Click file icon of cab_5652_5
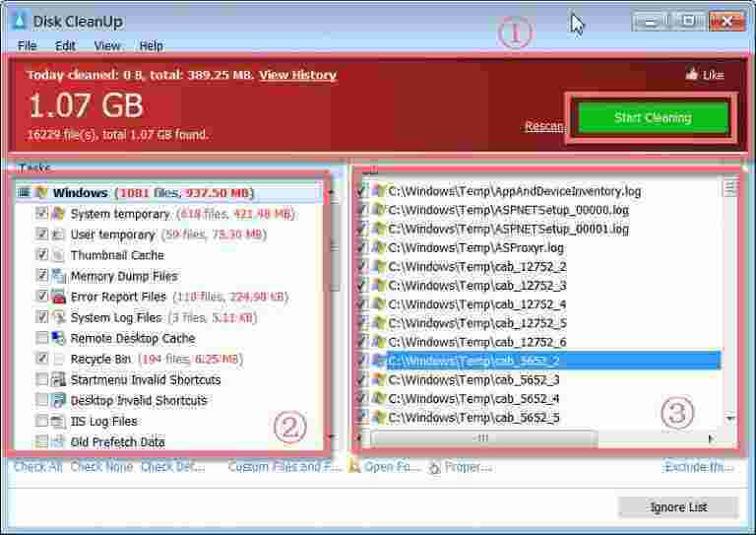Image resolution: width=756 pixels, height=535 pixels. click(379, 418)
